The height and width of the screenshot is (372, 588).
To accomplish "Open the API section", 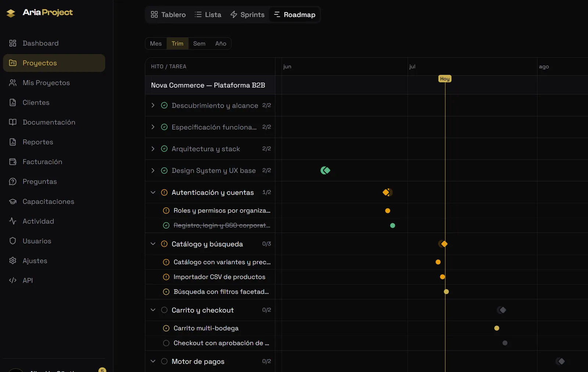I will click(54, 280).
